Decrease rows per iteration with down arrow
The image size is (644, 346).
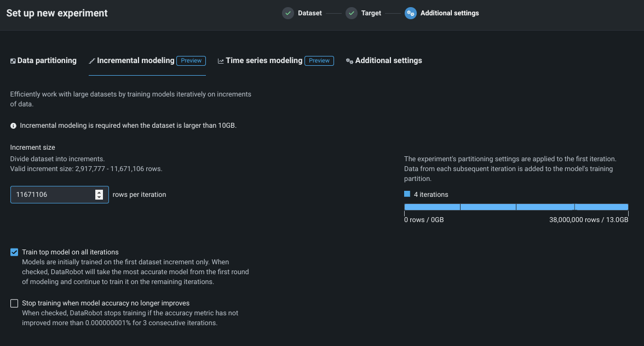tap(99, 197)
